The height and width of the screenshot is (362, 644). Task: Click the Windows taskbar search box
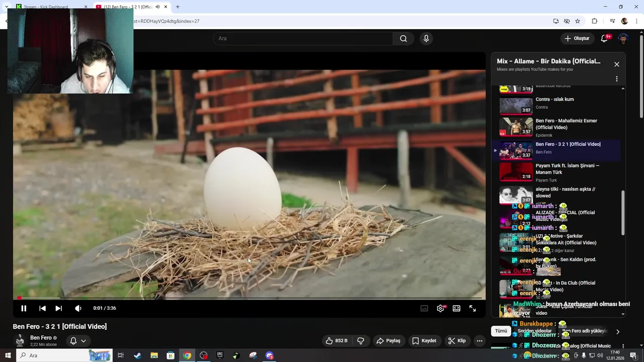point(64,355)
